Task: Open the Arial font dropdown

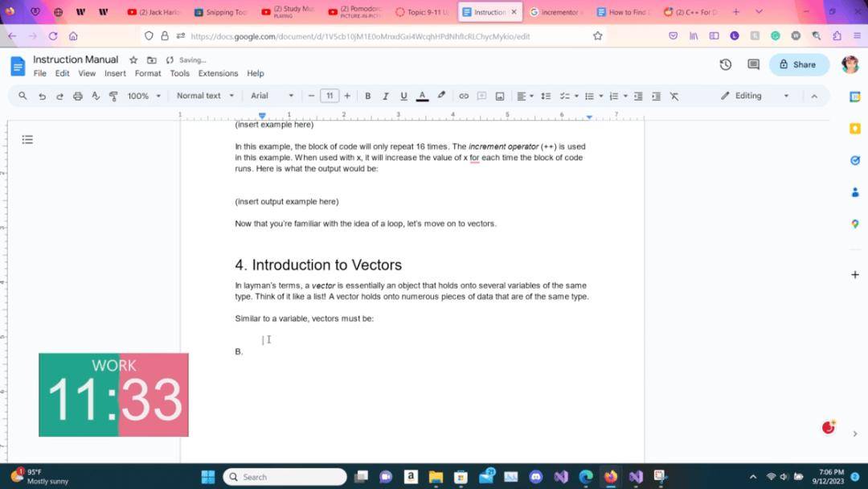Action: 272,96
